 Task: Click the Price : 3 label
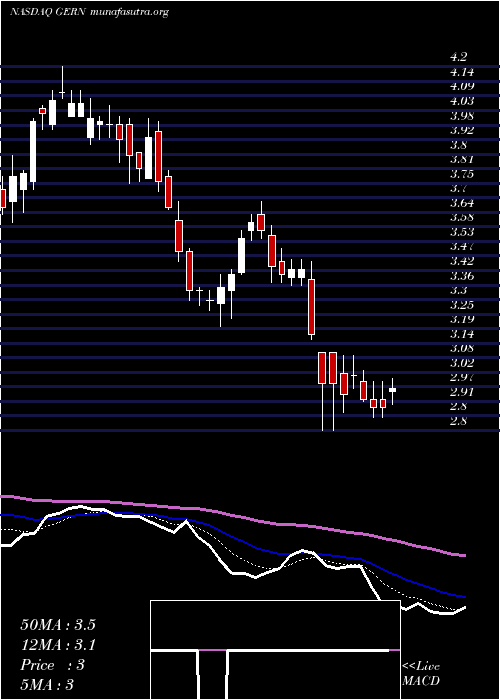coord(52,665)
